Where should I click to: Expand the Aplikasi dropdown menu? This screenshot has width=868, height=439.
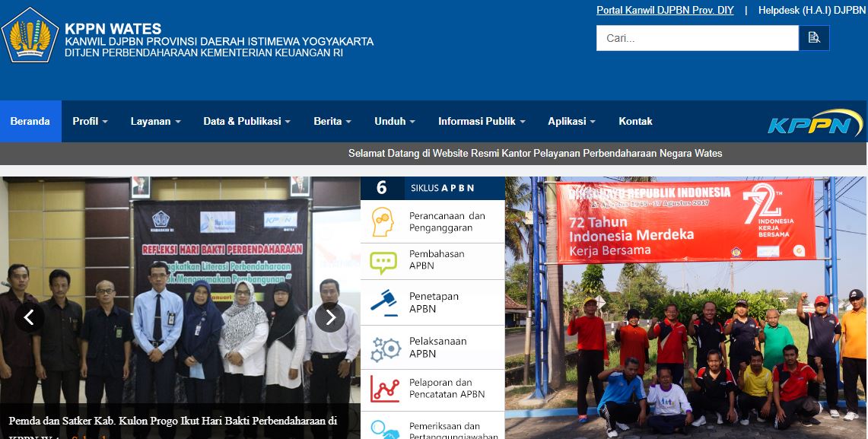(572, 121)
